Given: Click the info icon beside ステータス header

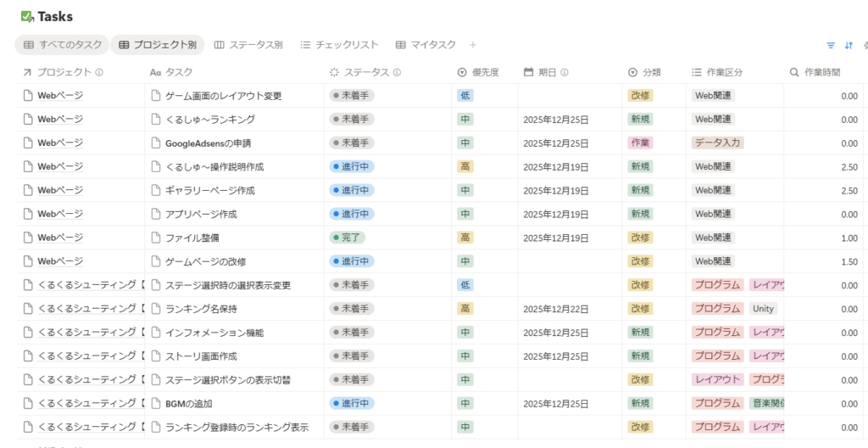Looking at the screenshot, I should [x=398, y=73].
